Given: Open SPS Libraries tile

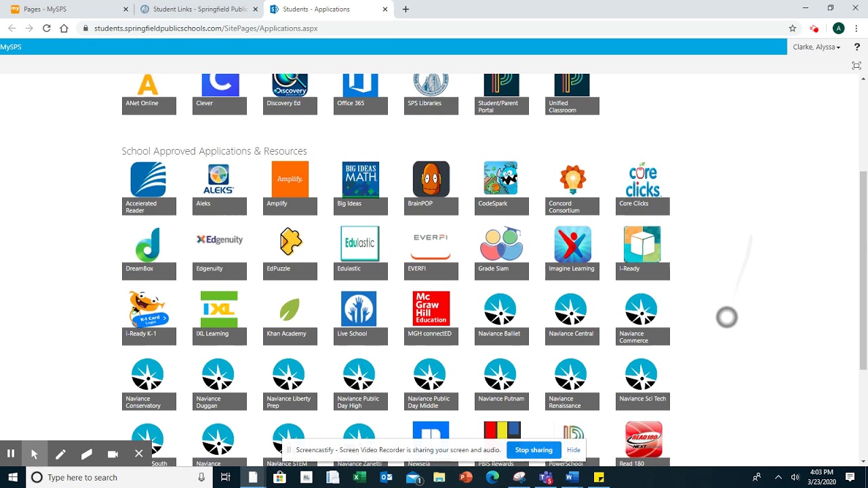Looking at the screenshot, I should (x=431, y=94).
